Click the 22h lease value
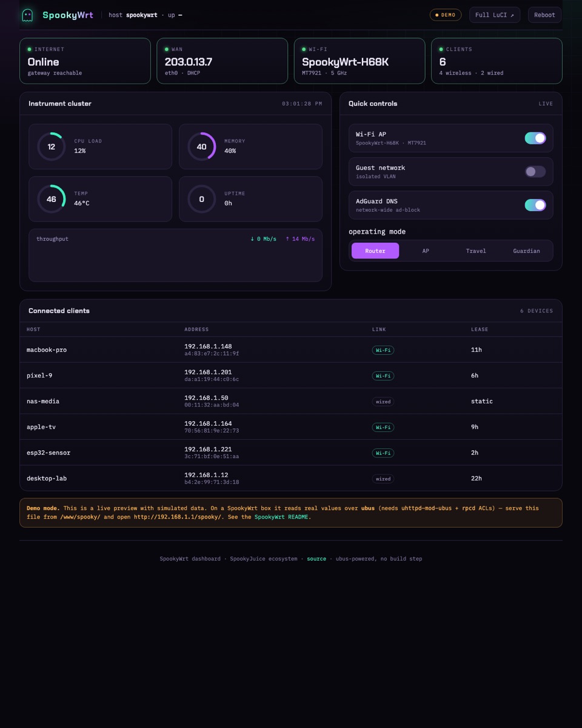Image resolution: width=582 pixels, height=728 pixels. [x=477, y=479]
